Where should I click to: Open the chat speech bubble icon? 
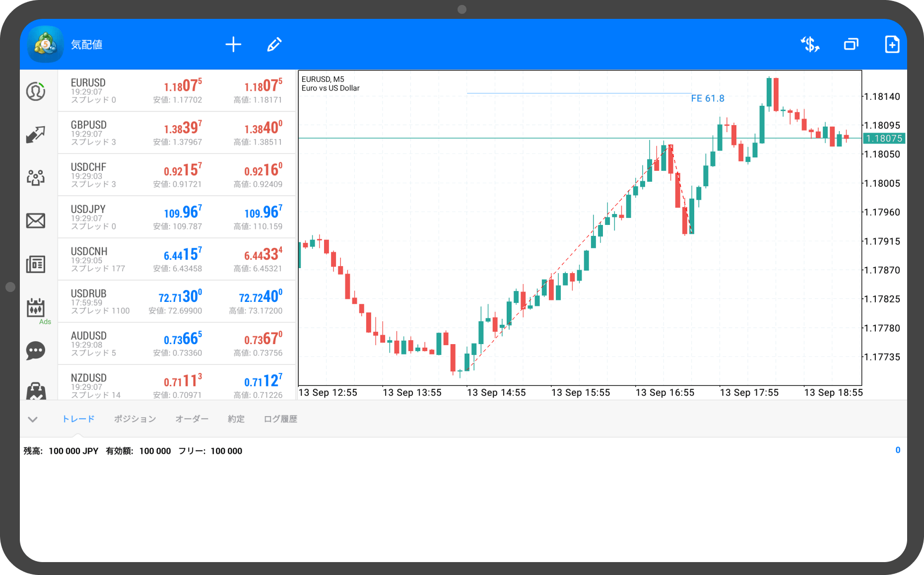[x=36, y=351]
